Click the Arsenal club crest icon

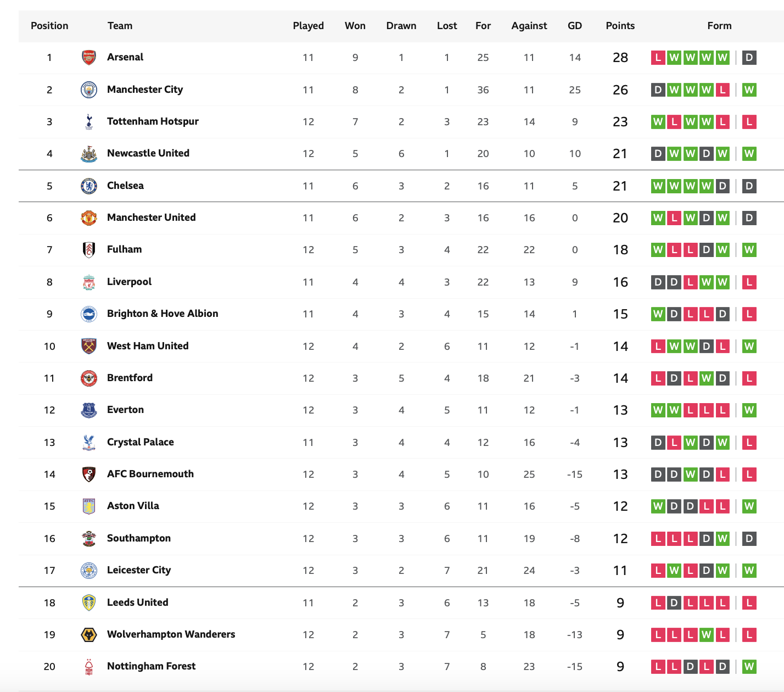tap(89, 58)
